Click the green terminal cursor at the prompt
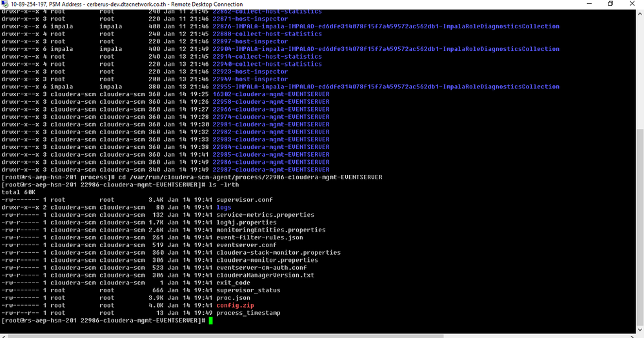This screenshot has height=338, width=644. (x=211, y=321)
